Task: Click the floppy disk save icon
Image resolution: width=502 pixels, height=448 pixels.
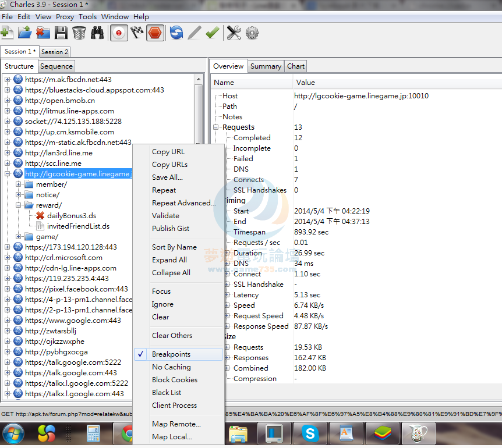Action: coord(61,33)
